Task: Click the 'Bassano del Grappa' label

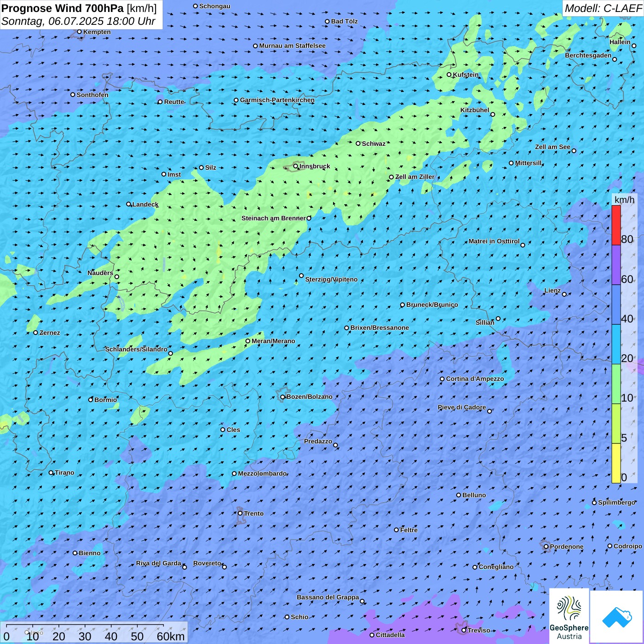Action: tap(328, 597)
